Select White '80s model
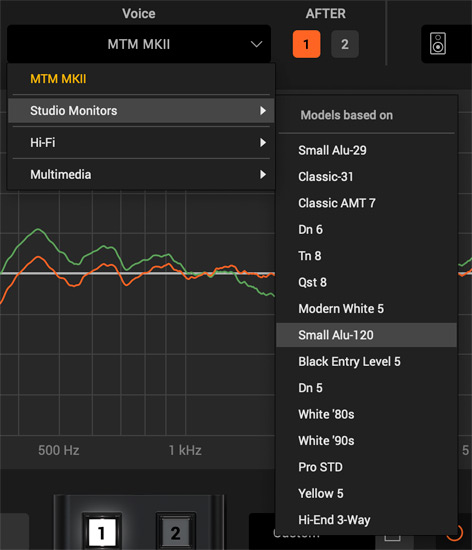Image resolution: width=472 pixels, height=550 pixels. 366,414
